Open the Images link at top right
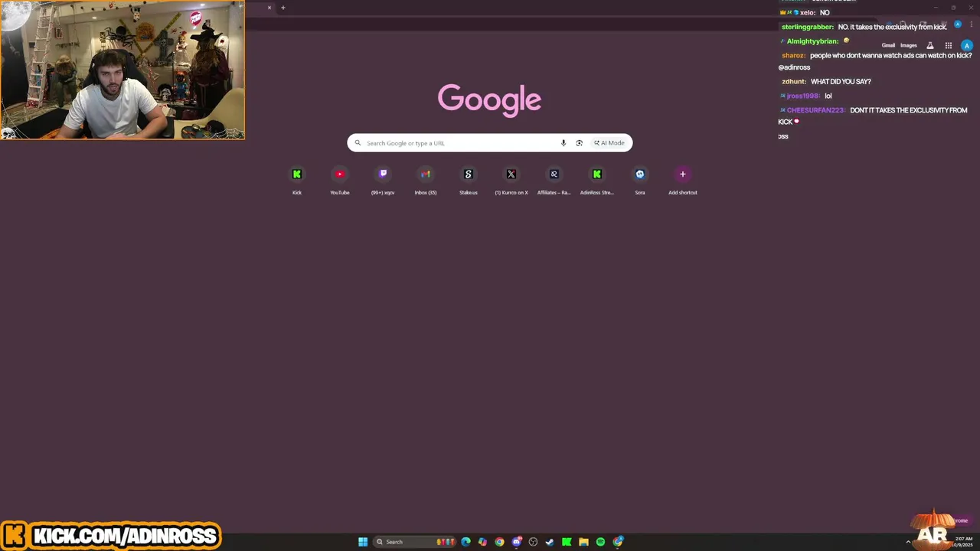980x551 pixels. point(908,45)
